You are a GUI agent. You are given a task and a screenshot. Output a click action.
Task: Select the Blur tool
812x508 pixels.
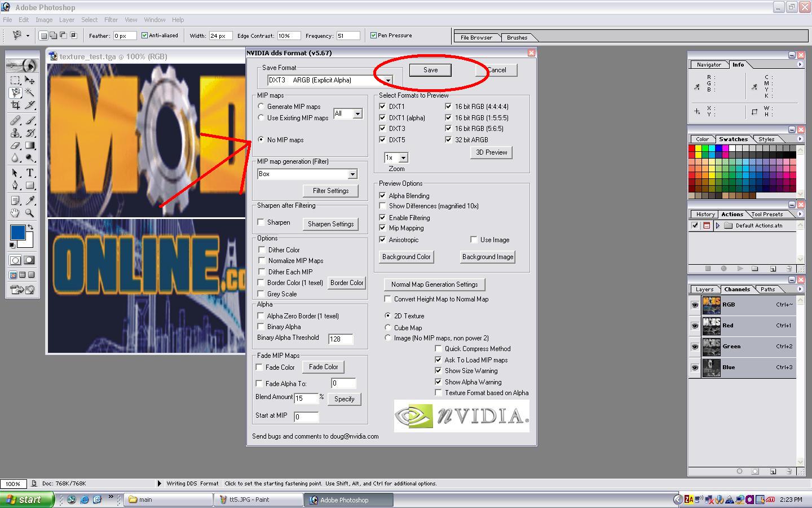[16, 158]
